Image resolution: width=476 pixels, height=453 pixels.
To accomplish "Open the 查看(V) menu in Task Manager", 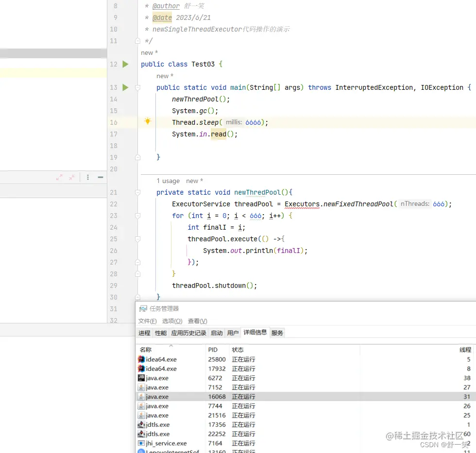I will [198, 321].
